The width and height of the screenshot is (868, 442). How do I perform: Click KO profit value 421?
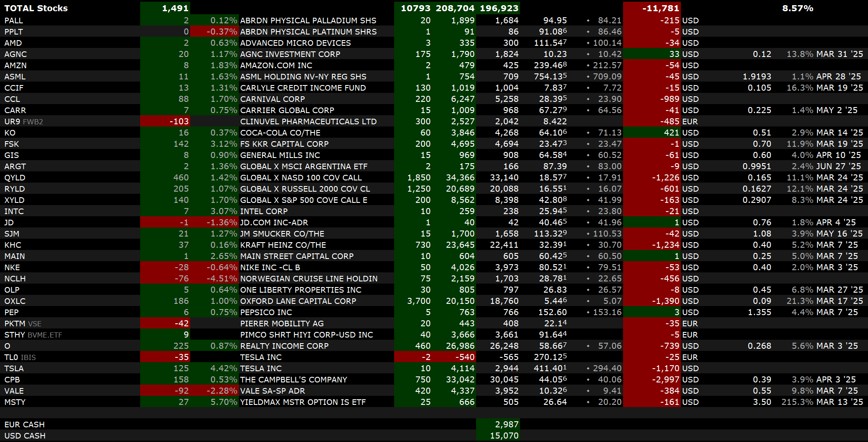click(672, 133)
